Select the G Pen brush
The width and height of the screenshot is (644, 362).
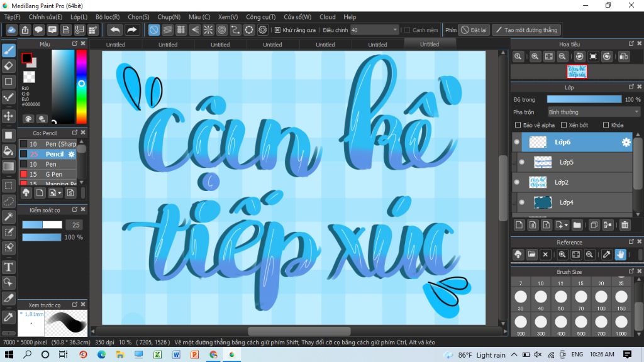pos(48,174)
